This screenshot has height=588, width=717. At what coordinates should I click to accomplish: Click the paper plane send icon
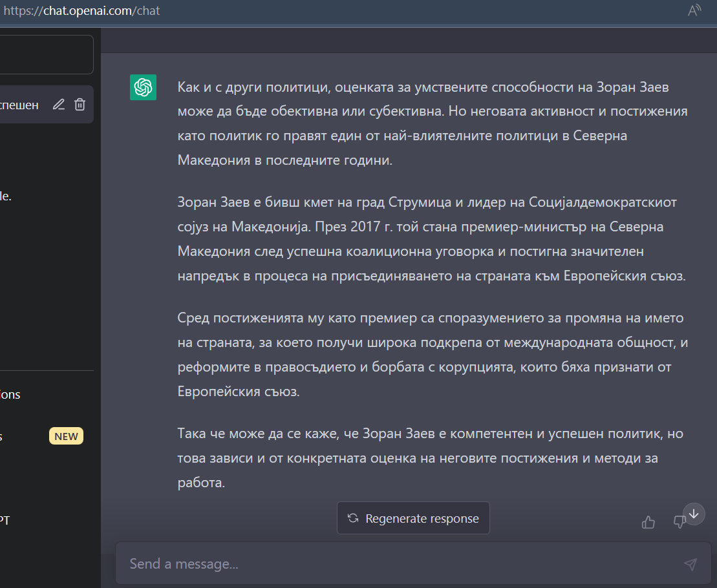tap(690, 564)
